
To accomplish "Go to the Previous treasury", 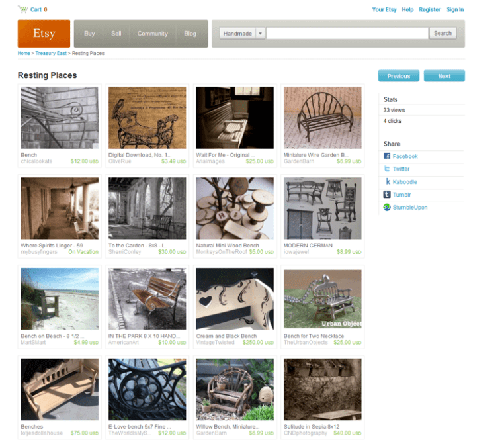I will (x=399, y=76).
